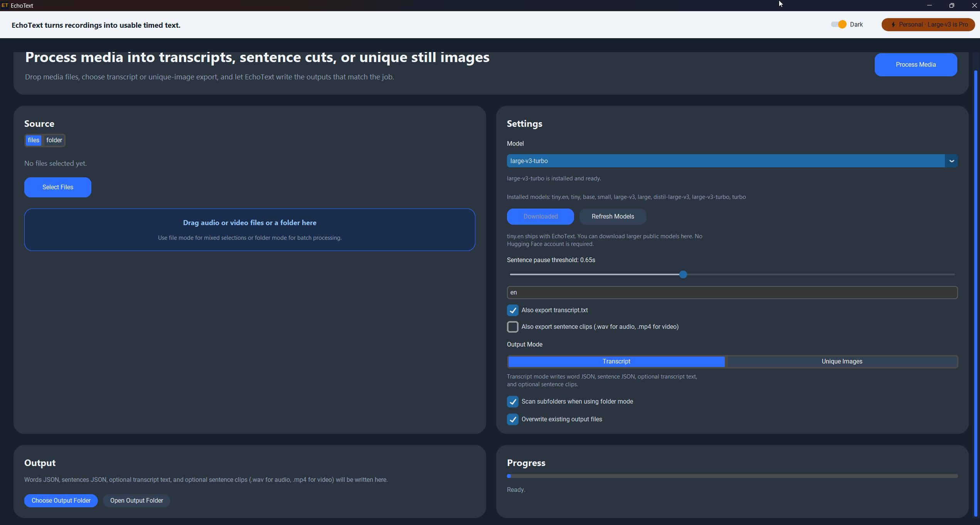Click the EchoText ET app icon
The image size is (980, 525).
[5, 5]
